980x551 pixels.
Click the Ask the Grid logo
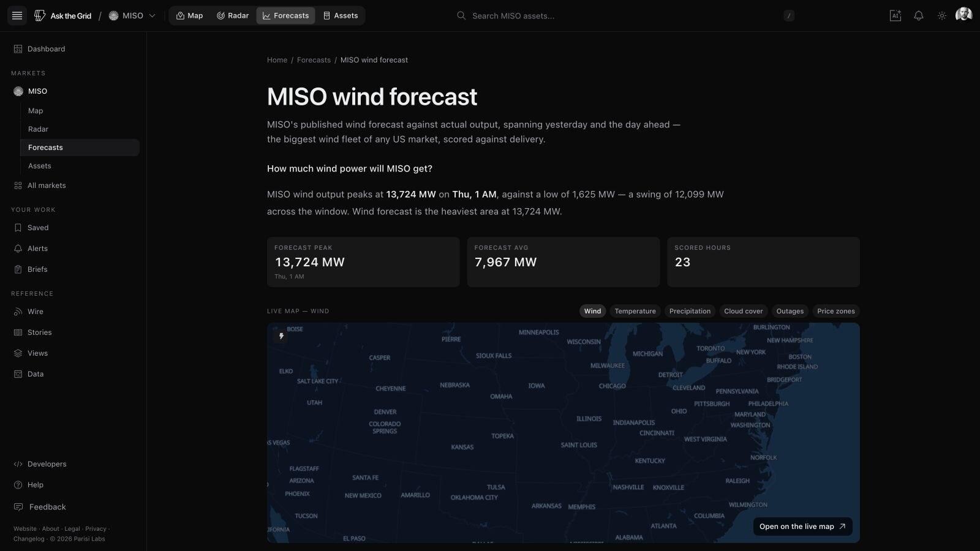(x=62, y=16)
